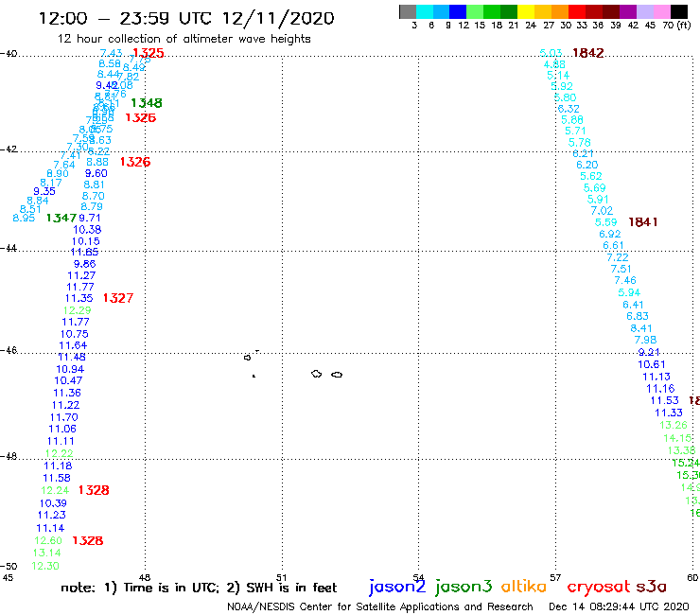Click the 57 longitude axis label

(555, 578)
